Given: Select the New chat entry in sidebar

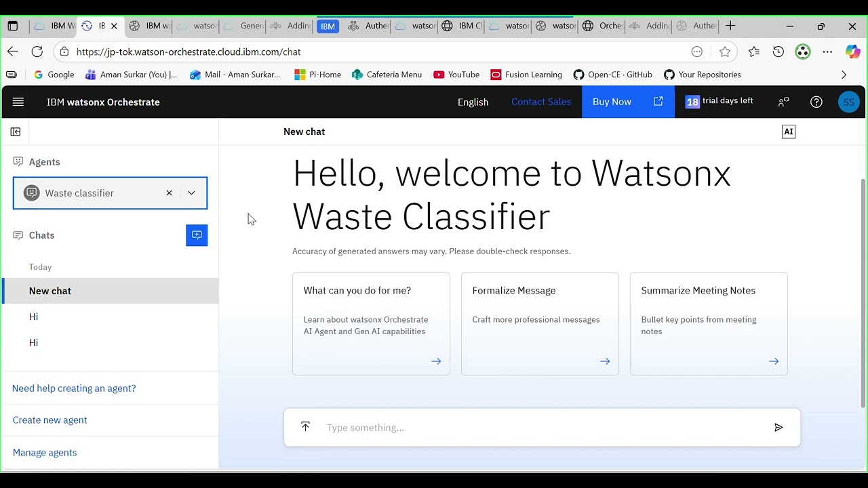Looking at the screenshot, I should [x=111, y=291].
